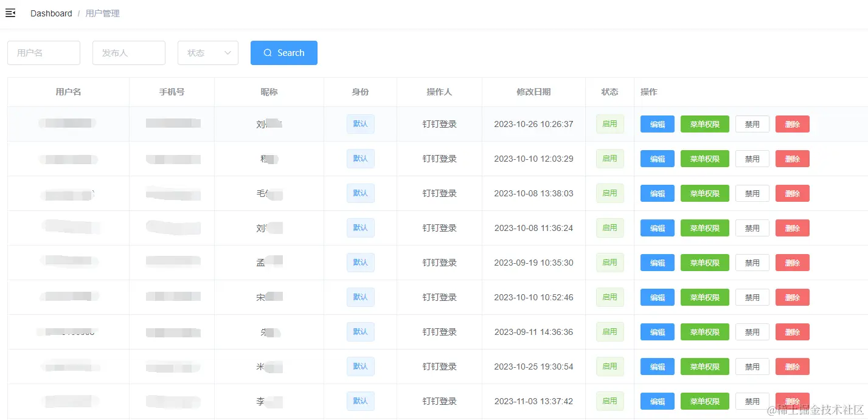Select the date 2023-10-10 10:52:46
The image size is (868, 420).
(x=533, y=297)
